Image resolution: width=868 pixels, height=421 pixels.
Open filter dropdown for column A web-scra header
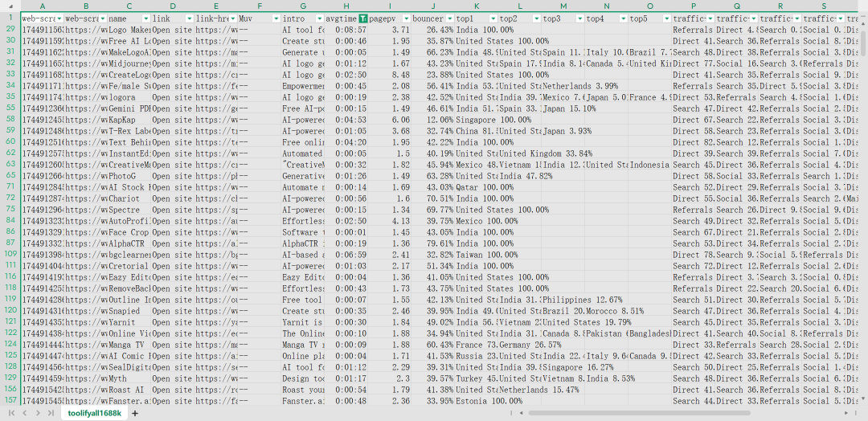(59, 18)
